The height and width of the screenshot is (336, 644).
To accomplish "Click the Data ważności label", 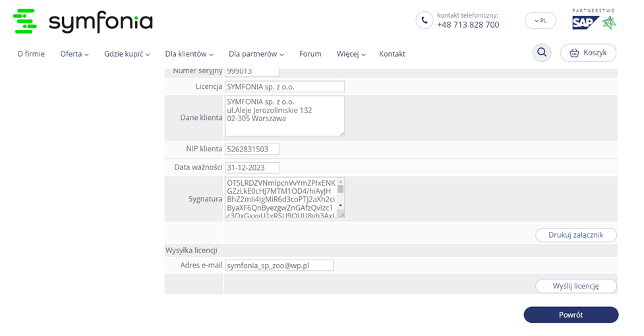I will coord(198,167).
